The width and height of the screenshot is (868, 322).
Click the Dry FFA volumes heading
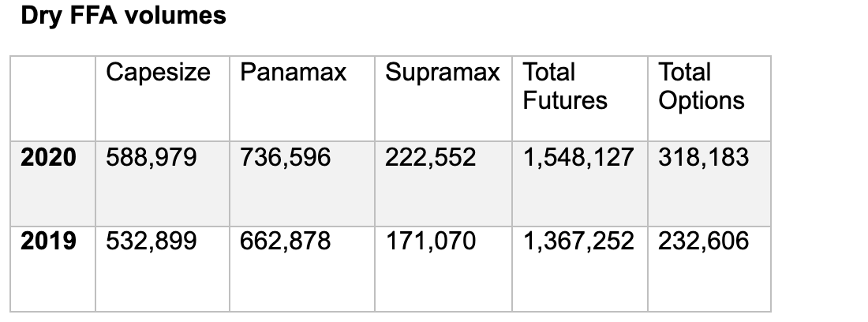point(123,16)
